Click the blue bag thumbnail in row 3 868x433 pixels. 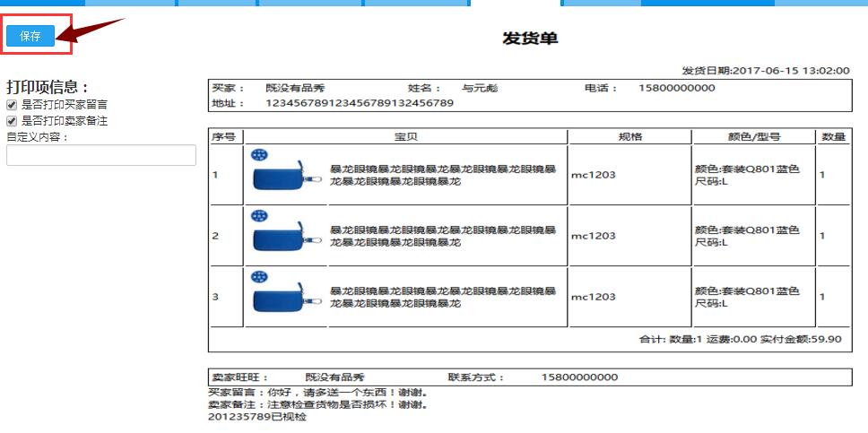pos(284,300)
